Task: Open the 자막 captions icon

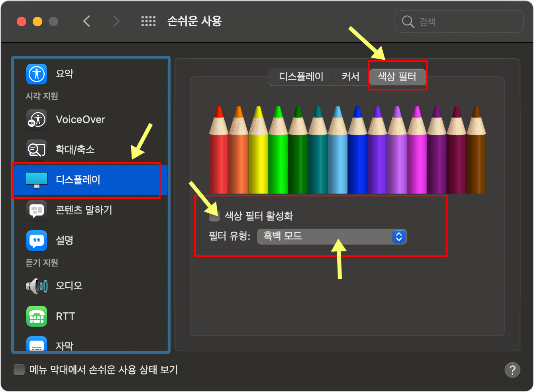Action: 37,344
